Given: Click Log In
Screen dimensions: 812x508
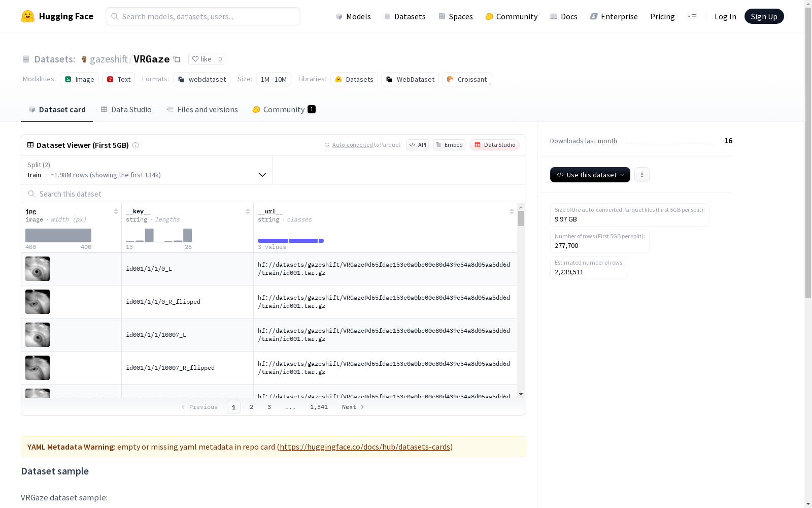Looking at the screenshot, I should (725, 16).
